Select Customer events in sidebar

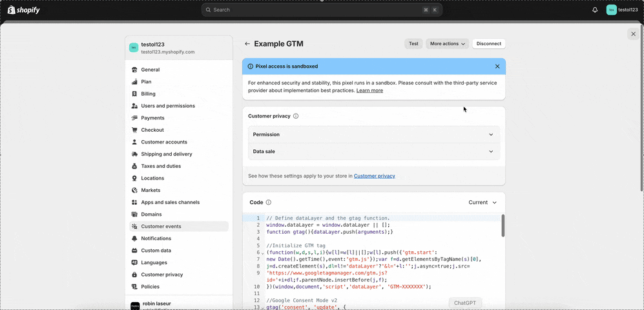(x=179, y=226)
